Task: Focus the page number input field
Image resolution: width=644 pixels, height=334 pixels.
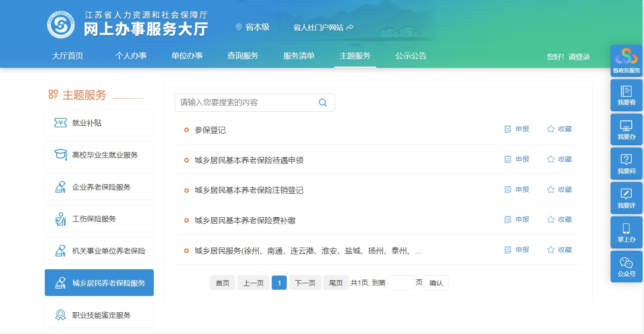Action: pyautogui.click(x=401, y=283)
